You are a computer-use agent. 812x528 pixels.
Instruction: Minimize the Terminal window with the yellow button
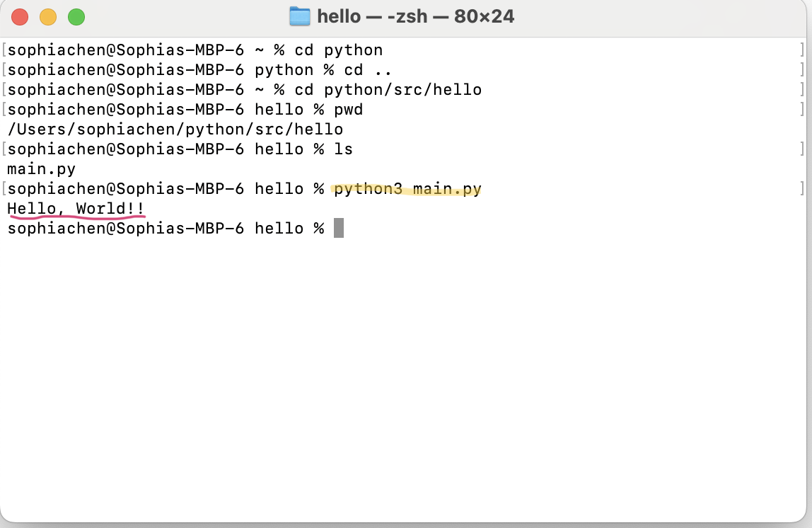[48, 17]
